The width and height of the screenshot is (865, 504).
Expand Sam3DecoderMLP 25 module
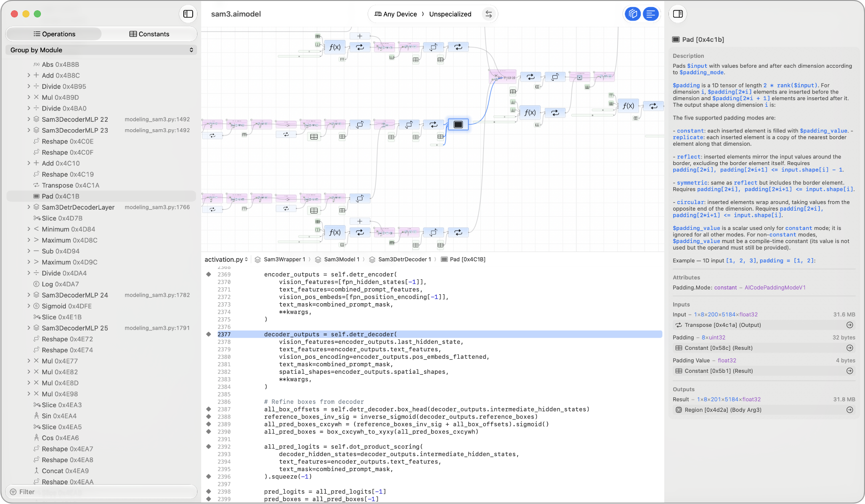(x=29, y=328)
